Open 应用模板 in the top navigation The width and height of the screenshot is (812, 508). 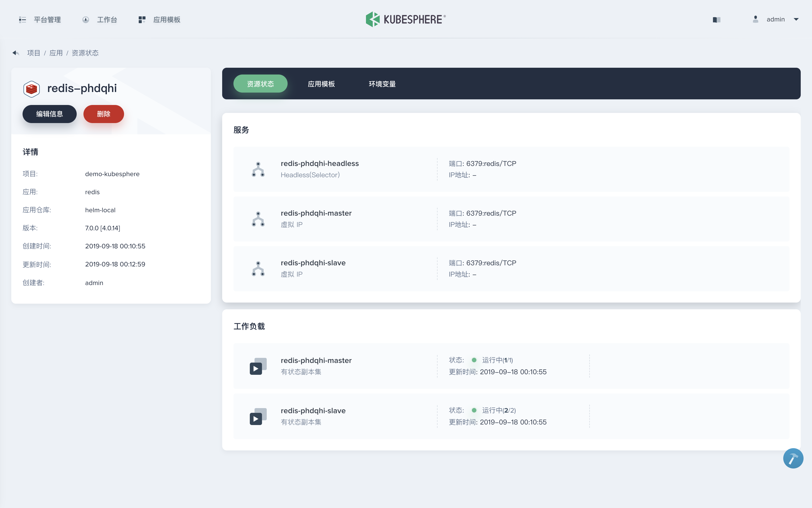pyautogui.click(x=159, y=19)
